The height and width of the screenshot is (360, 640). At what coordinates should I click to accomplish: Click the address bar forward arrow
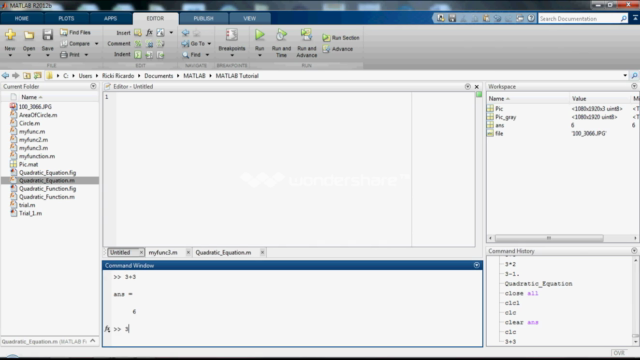tap(16, 76)
